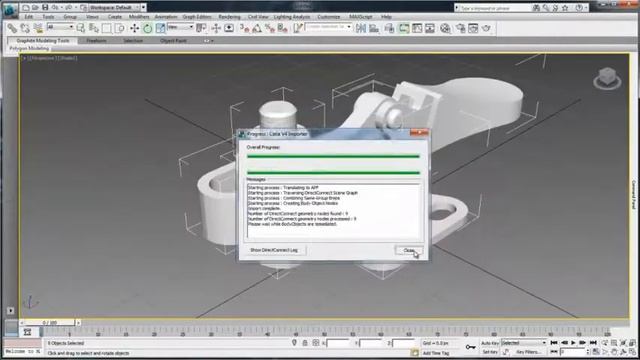Click the New Scene icon in quick access toolbar
This screenshot has height=360, width=640.
tap(25, 7)
